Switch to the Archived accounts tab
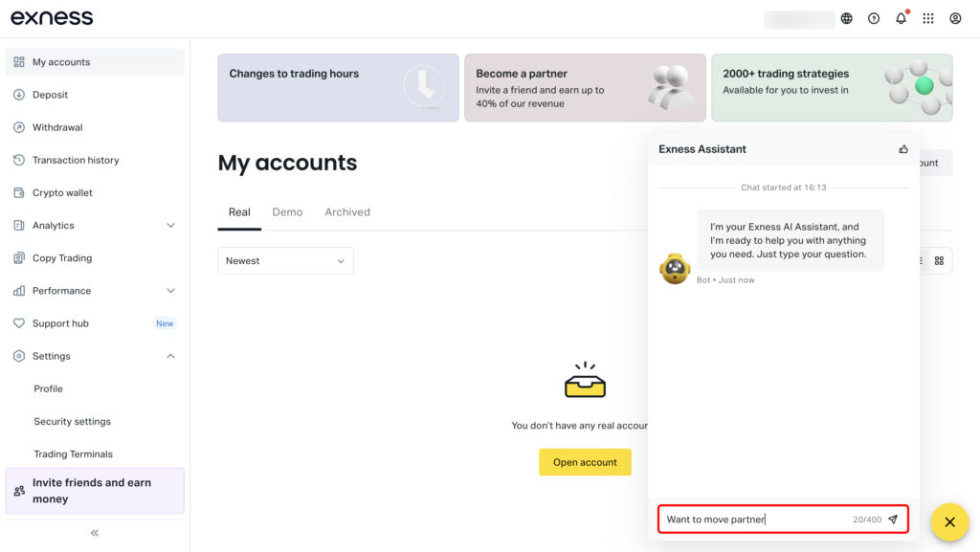980x552 pixels. tap(347, 212)
